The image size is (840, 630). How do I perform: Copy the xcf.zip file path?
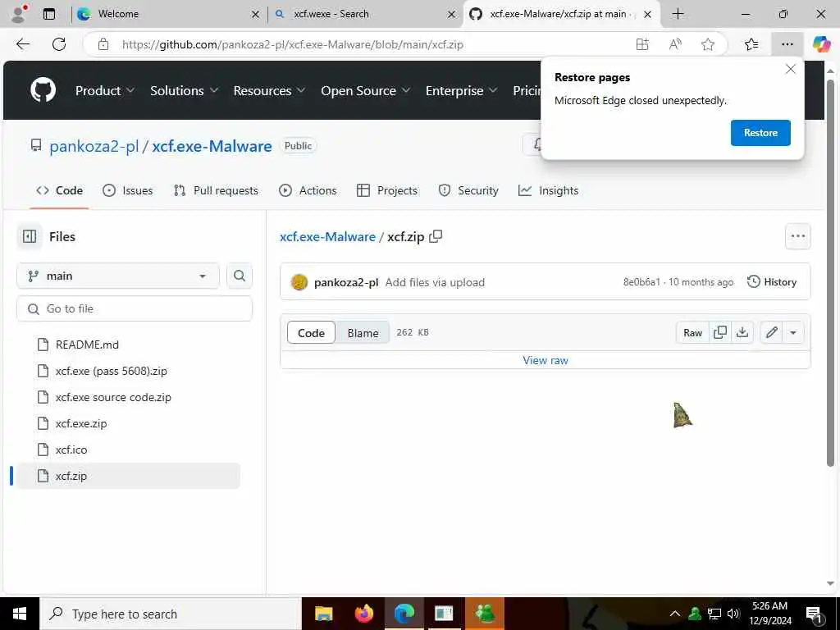436,236
